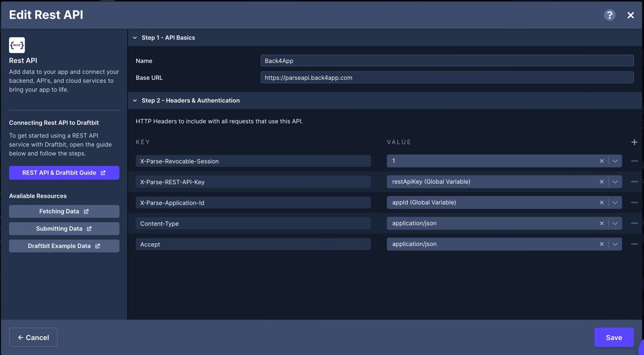
Task: Open the Fetching Data resource
Action: pyautogui.click(x=64, y=211)
